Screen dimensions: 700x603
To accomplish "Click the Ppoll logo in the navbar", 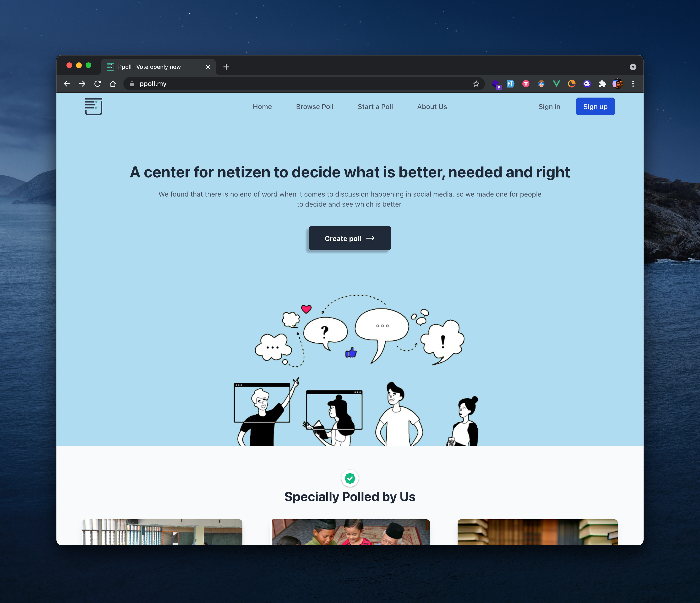I will pos(93,106).
